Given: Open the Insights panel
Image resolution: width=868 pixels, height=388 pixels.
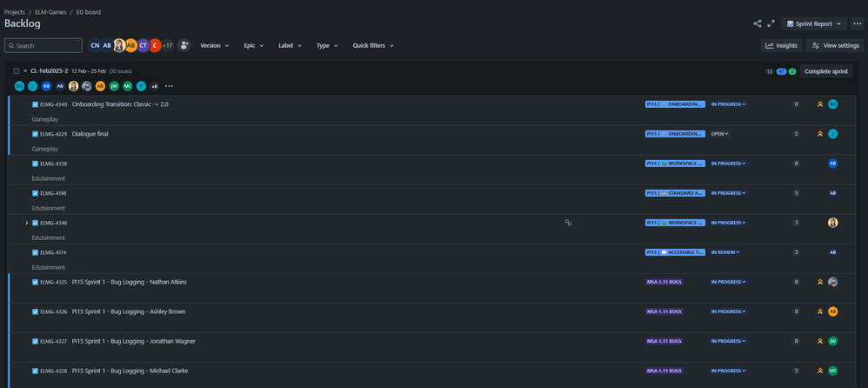Looking at the screenshot, I should click(781, 45).
